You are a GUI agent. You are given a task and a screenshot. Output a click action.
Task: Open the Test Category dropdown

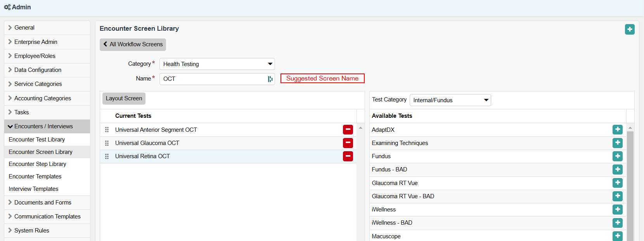point(450,100)
